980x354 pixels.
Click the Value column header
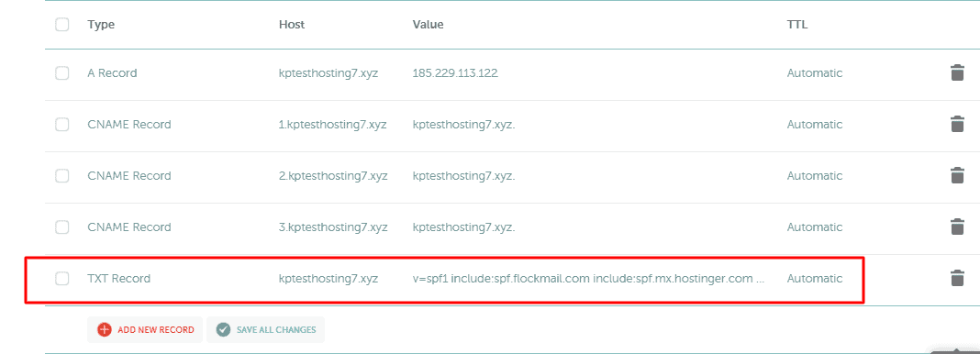tap(428, 25)
